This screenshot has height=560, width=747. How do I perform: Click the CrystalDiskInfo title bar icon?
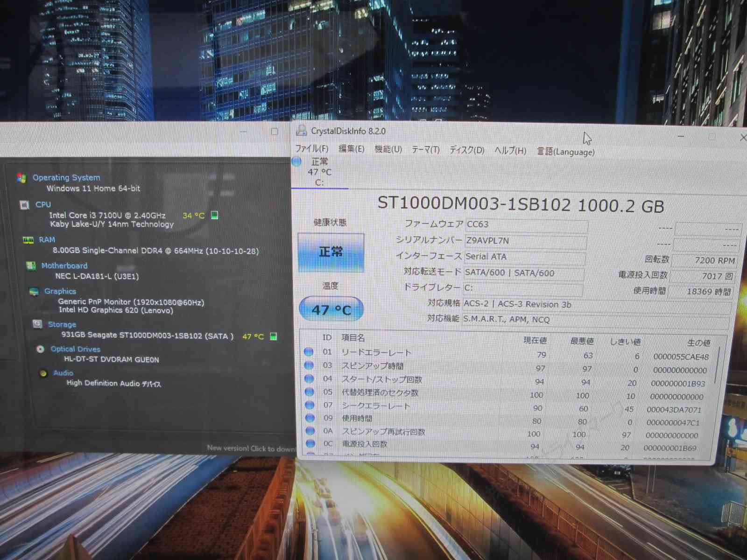[x=302, y=131]
